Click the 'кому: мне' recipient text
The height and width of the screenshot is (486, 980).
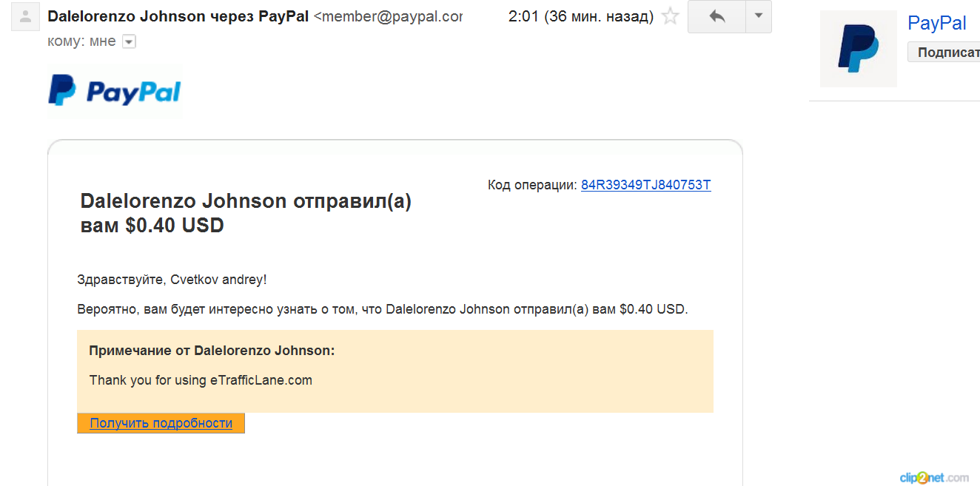click(81, 41)
